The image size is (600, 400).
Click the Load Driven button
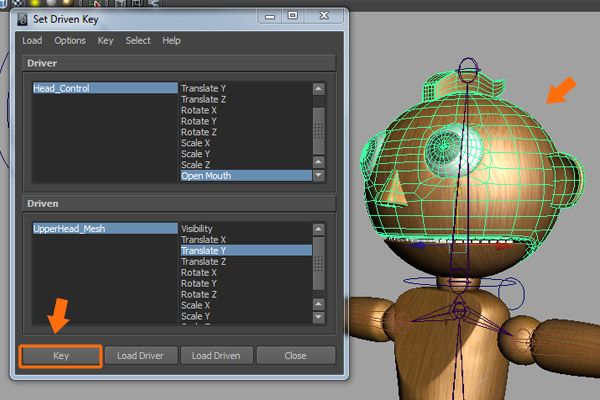218,355
